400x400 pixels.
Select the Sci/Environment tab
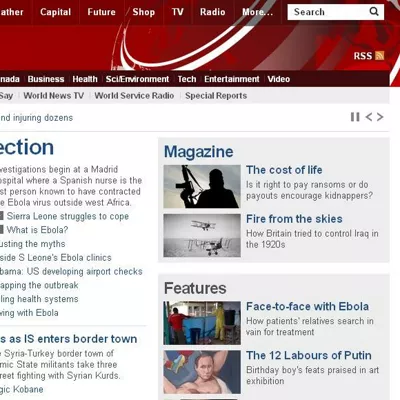pyautogui.click(x=137, y=79)
